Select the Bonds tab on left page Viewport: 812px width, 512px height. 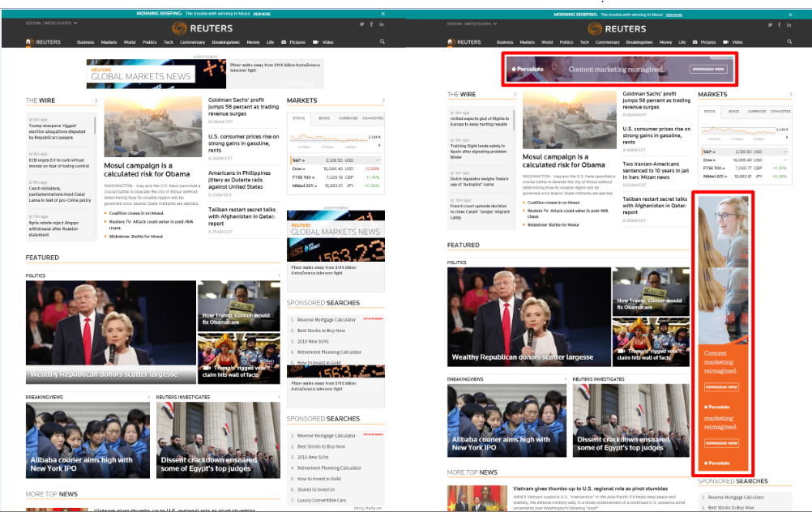[324, 118]
